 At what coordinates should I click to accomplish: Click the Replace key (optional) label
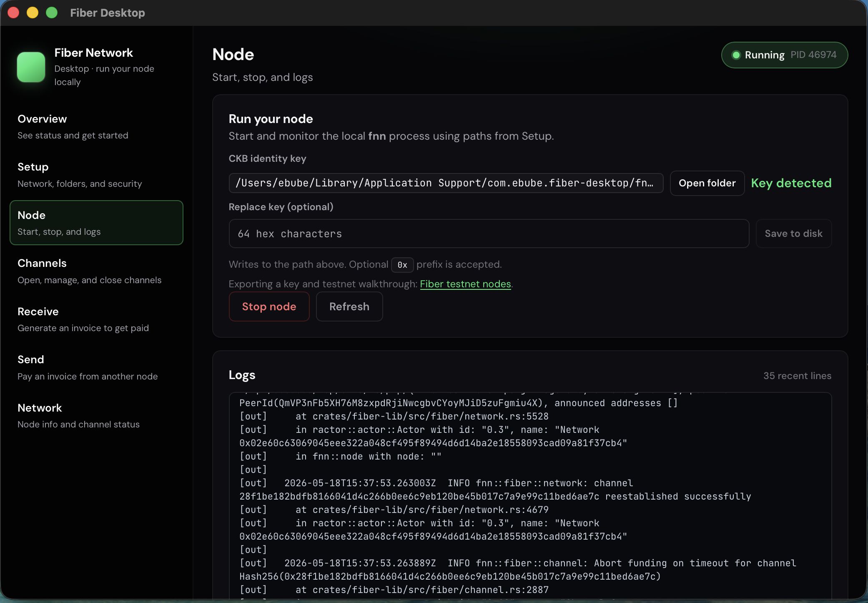281,207
